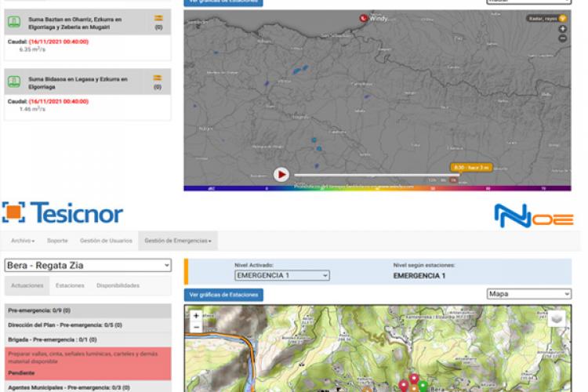The height and width of the screenshot is (392, 588).
Task: Click the 1.46 m³/s flow value
Action: point(32,109)
